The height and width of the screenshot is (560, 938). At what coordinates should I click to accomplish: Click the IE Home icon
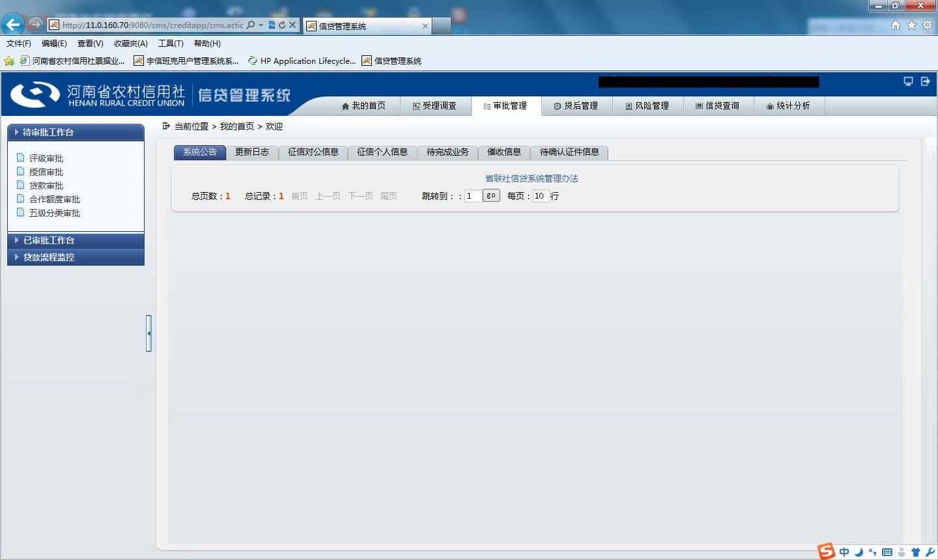896,25
